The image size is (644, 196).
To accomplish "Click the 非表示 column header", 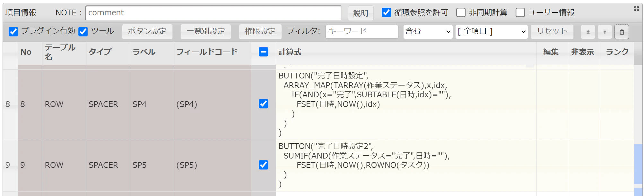I will tap(584, 53).
